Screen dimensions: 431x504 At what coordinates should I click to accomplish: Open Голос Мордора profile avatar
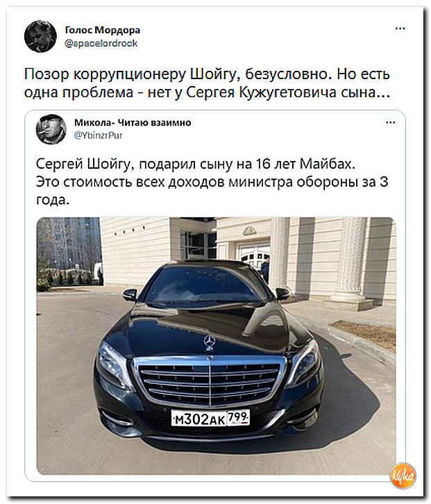[x=40, y=36]
